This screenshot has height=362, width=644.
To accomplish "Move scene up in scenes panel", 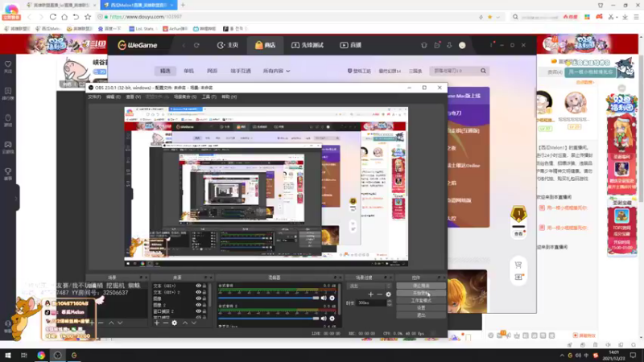I will 111,323.
